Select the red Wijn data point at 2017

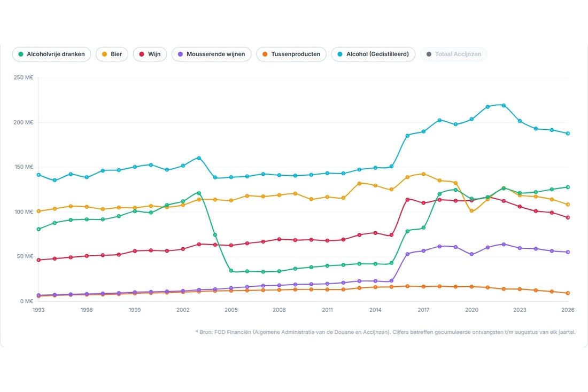(x=423, y=203)
